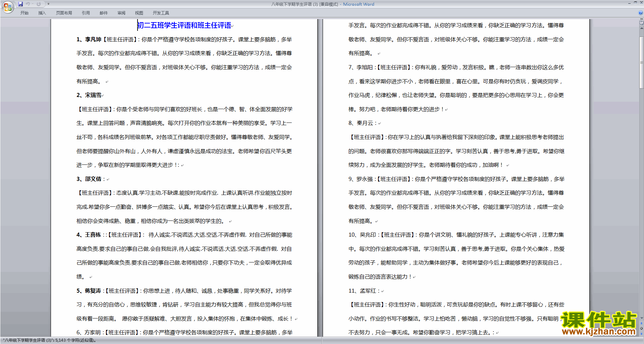Click scrollbar down arrow
Viewport: 644px width, 344px height.
click(641, 318)
